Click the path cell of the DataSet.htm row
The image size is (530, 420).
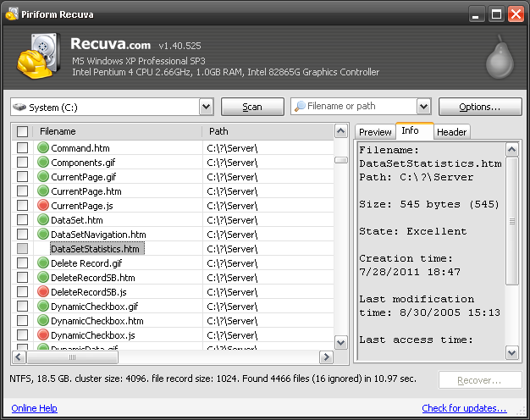(x=268, y=220)
